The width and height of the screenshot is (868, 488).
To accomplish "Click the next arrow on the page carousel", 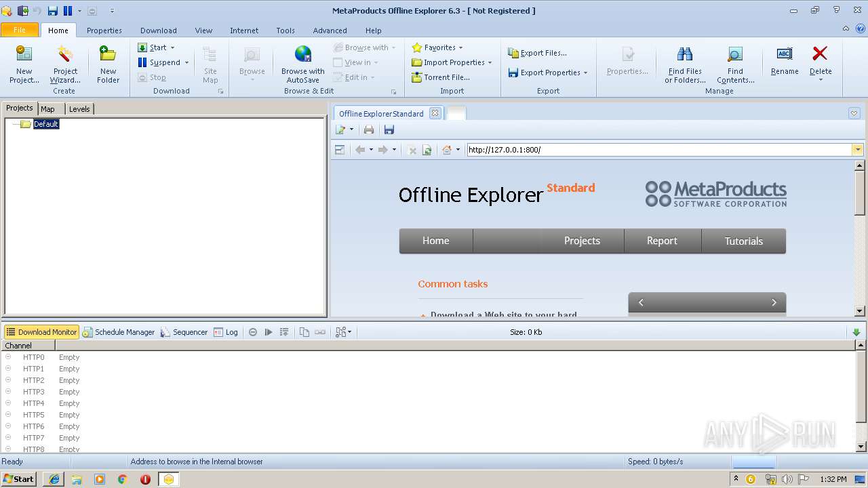I will (x=774, y=302).
